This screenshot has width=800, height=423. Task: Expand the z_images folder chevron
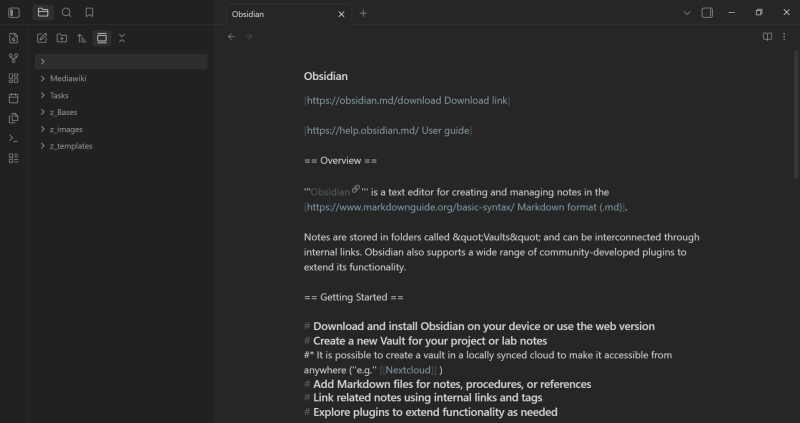point(43,129)
